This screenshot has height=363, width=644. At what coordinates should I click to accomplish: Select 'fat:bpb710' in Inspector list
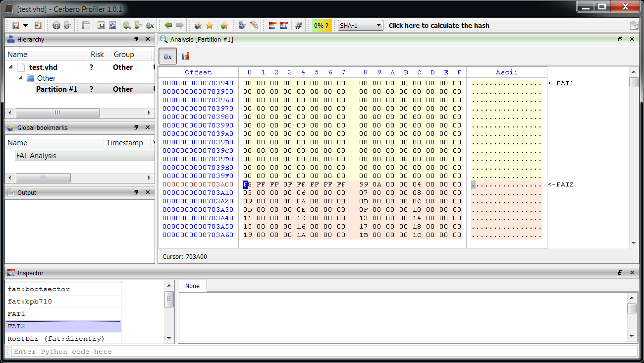click(63, 302)
